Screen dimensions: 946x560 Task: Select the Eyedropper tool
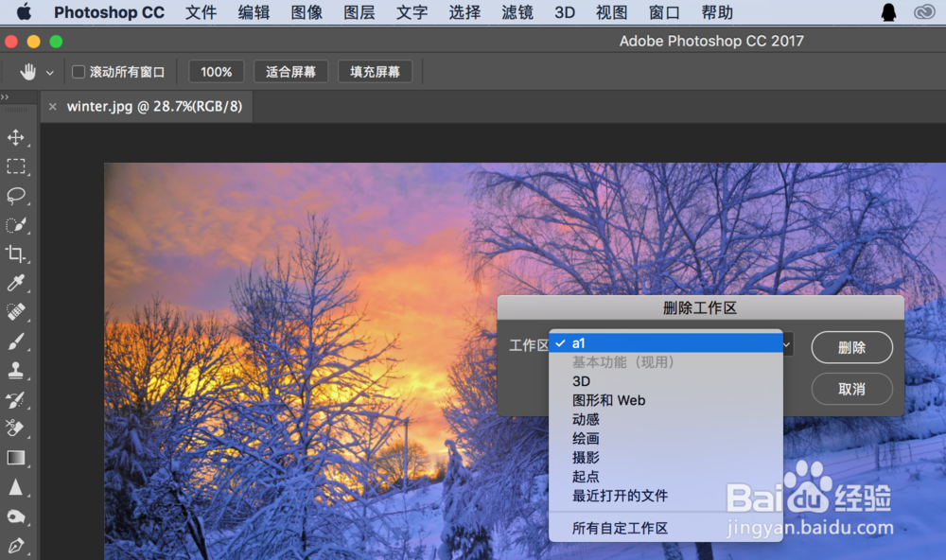click(17, 284)
